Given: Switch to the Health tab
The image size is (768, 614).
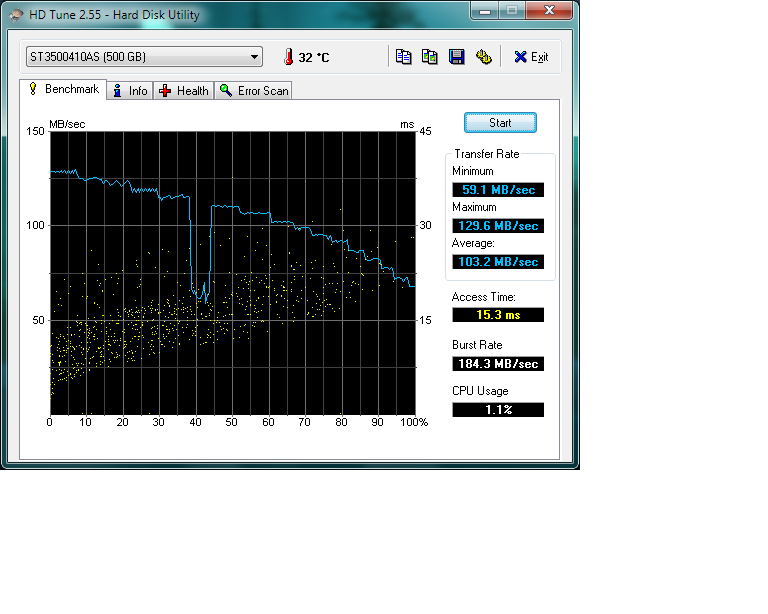Looking at the screenshot, I should 184,91.
